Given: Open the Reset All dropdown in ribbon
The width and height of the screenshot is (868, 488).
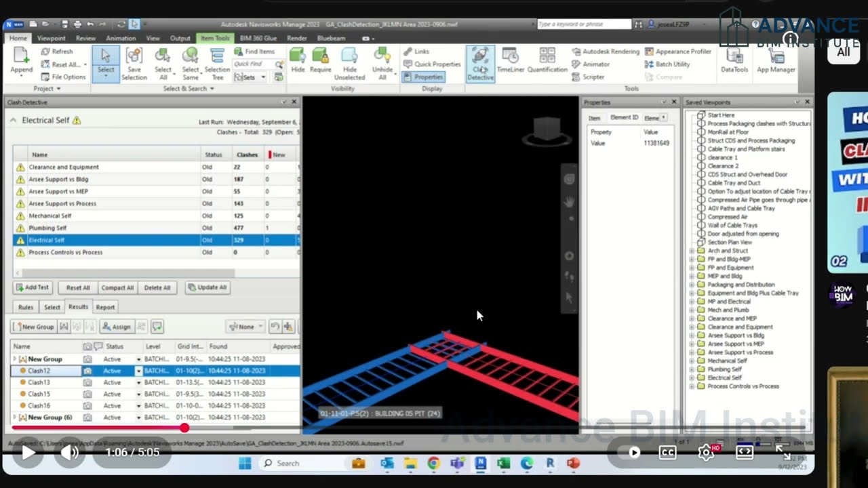Looking at the screenshot, I should [64, 64].
